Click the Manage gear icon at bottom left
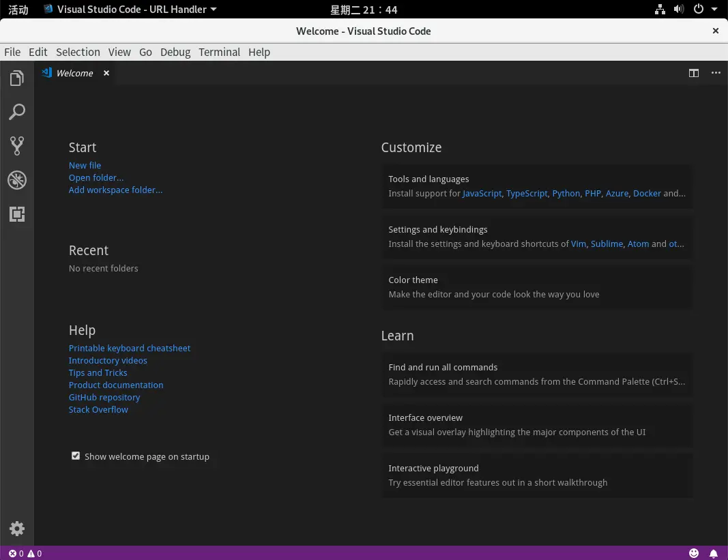Screen dimensions: 728x560 [17, 529]
